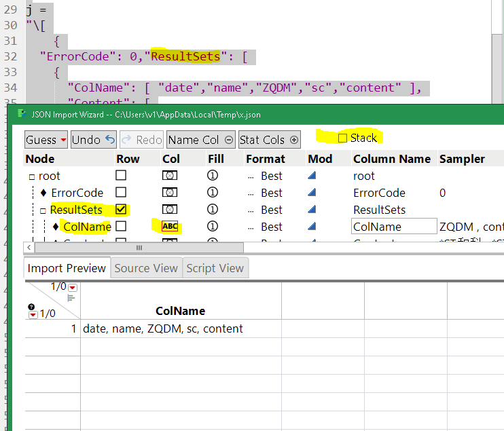Click the Col icon for ErrorCode row
Image resolution: width=504 pixels, height=431 pixels.
tap(170, 193)
